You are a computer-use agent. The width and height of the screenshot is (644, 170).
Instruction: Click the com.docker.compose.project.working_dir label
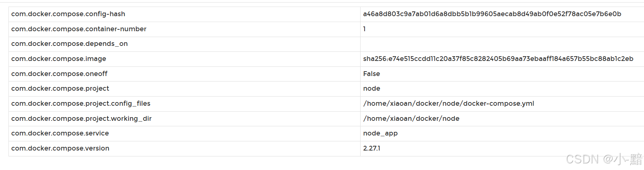click(82, 119)
